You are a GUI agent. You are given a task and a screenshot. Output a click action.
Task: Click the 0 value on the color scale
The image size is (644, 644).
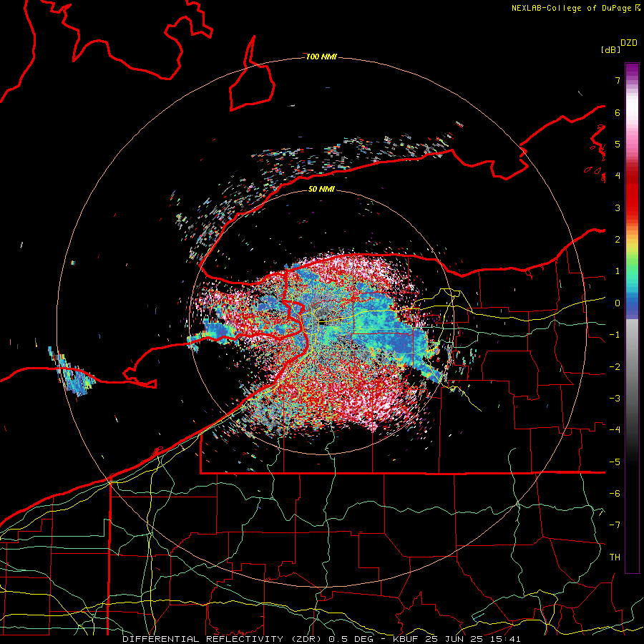pyautogui.click(x=618, y=303)
